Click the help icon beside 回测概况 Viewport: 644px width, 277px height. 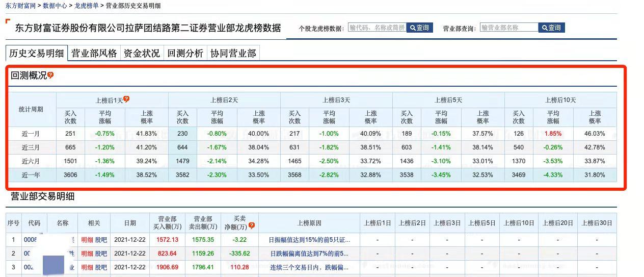50,75
